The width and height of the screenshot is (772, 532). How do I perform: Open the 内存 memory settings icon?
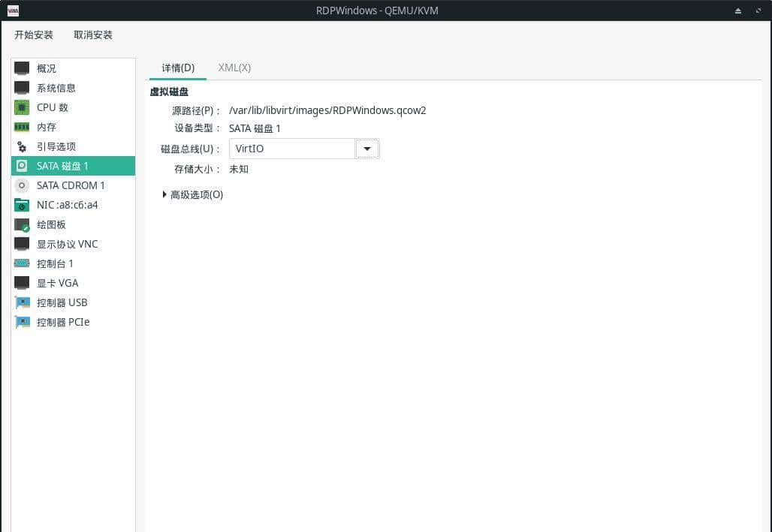(x=22, y=127)
